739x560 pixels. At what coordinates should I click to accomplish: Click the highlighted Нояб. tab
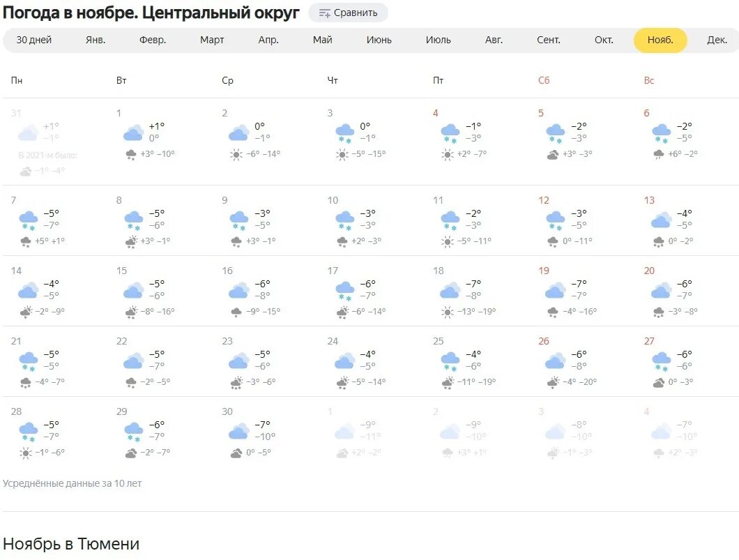[660, 40]
